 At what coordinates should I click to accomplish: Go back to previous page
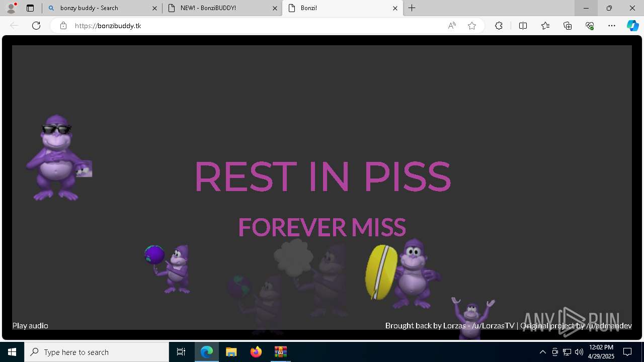(x=14, y=26)
